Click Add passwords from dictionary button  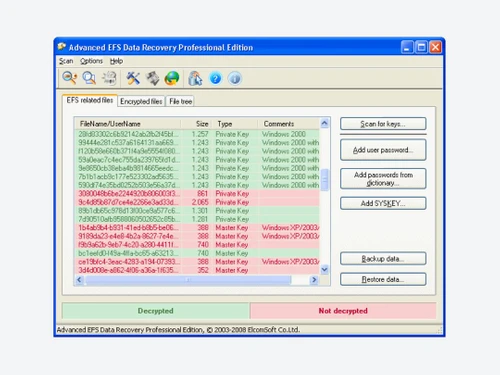[x=383, y=179]
